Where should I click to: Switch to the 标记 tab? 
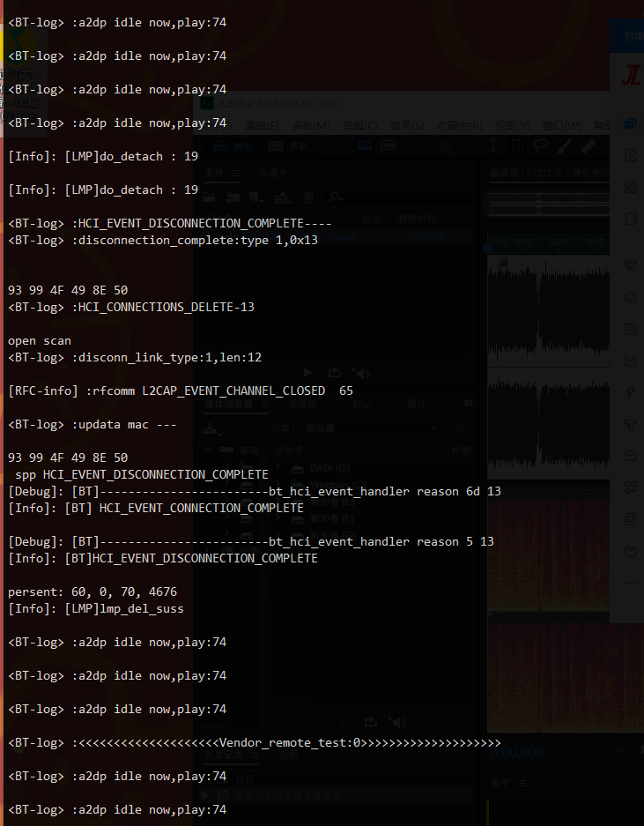[362, 404]
